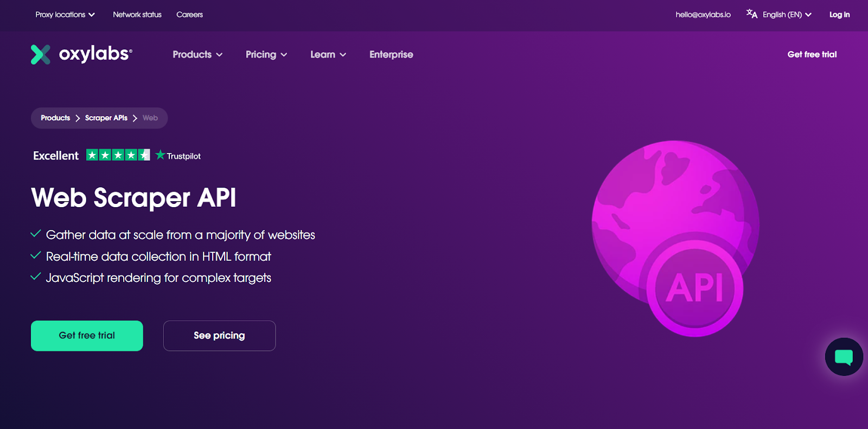This screenshot has width=868, height=429.
Task: Click the Web Scraper API heading
Action: 133,197
